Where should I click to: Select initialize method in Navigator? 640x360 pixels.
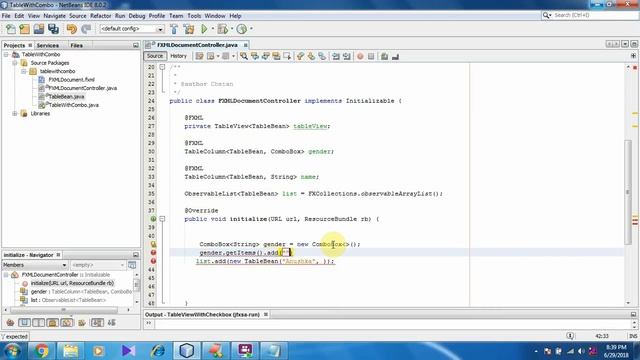[72, 283]
